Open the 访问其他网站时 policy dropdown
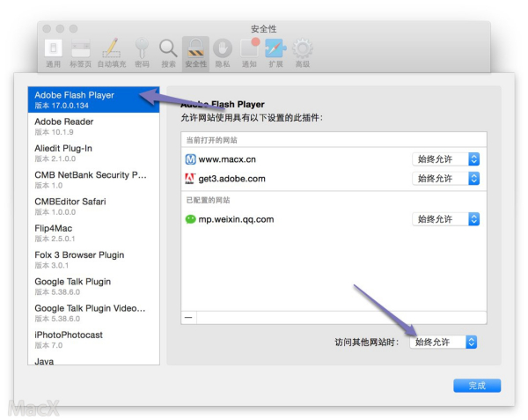 [x=444, y=343]
